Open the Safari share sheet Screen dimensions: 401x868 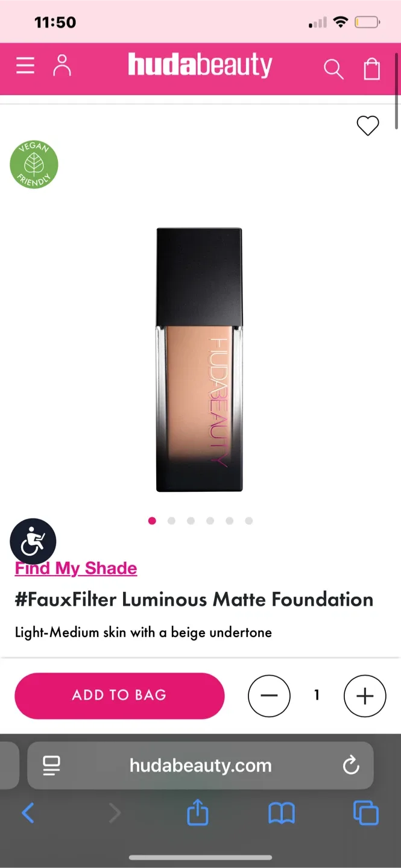[x=197, y=813]
